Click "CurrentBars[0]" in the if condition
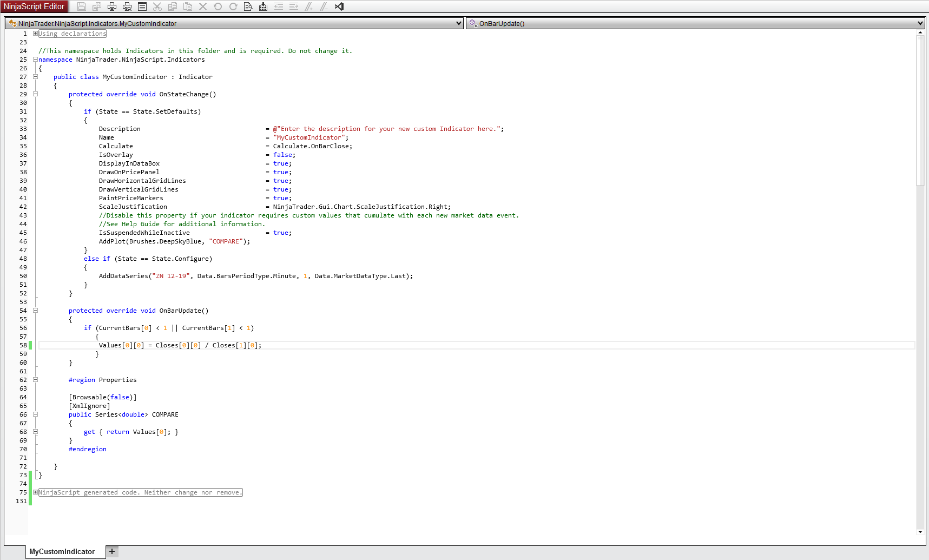 coord(126,328)
